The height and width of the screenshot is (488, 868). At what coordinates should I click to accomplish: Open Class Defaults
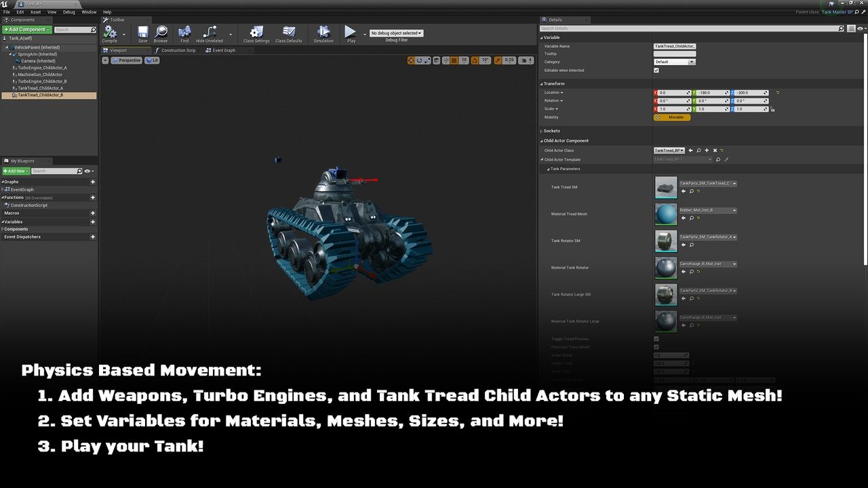click(x=288, y=33)
